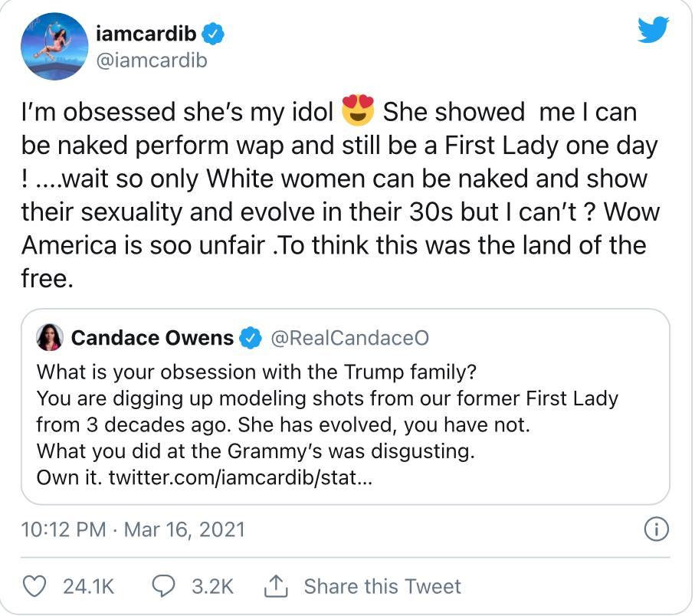Click the 24.1K likes count
This screenshot has width=695, height=616.
pyautogui.click(x=88, y=586)
